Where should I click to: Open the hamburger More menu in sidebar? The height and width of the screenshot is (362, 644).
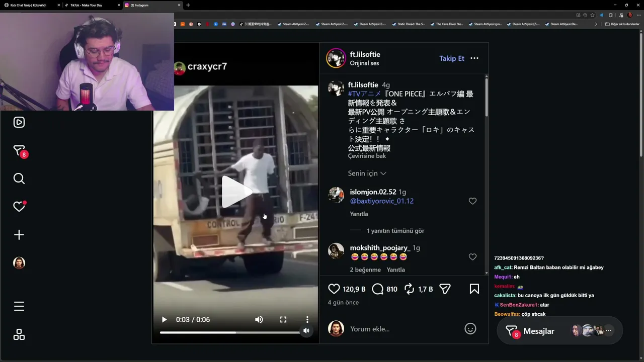click(x=19, y=306)
